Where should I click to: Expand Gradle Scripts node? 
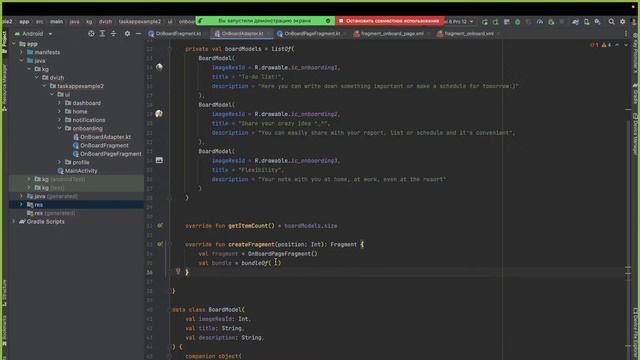(x=14, y=222)
